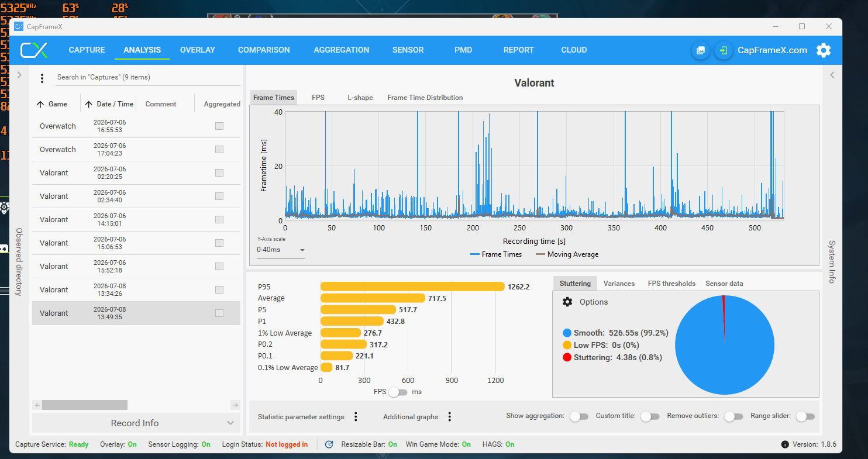Screen dimensions: 868x459
Task: Open the three-dot menu beside the captures search
Action: [x=42, y=78]
